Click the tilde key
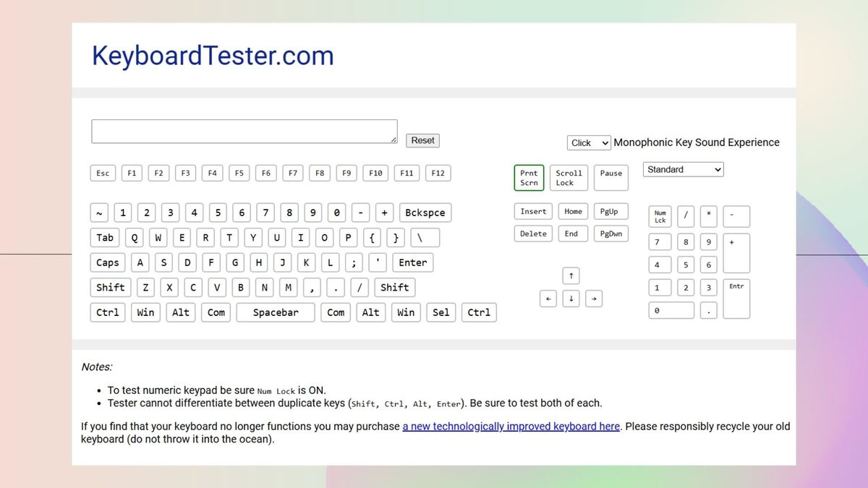Viewport: 868px width, 488px height. 99,213
